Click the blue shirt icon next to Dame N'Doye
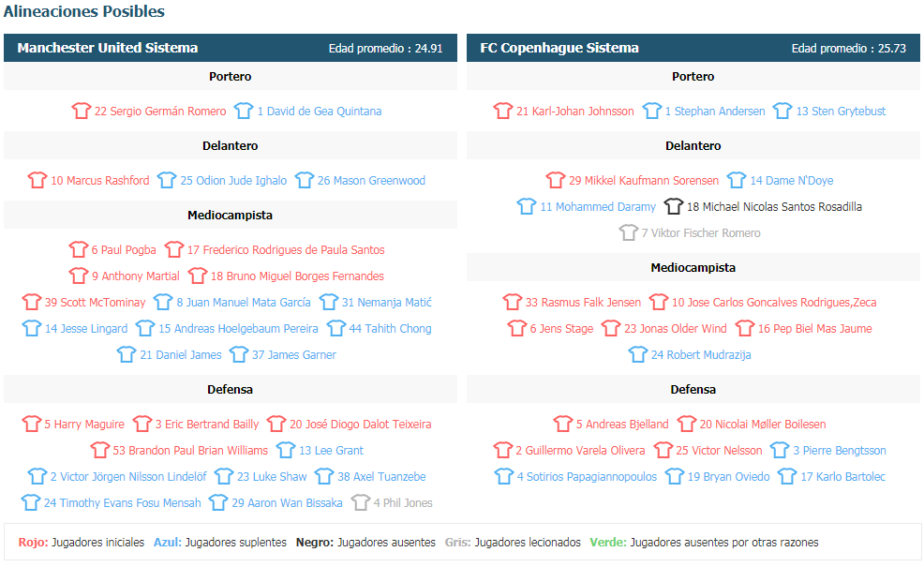The image size is (924, 567). [x=737, y=180]
